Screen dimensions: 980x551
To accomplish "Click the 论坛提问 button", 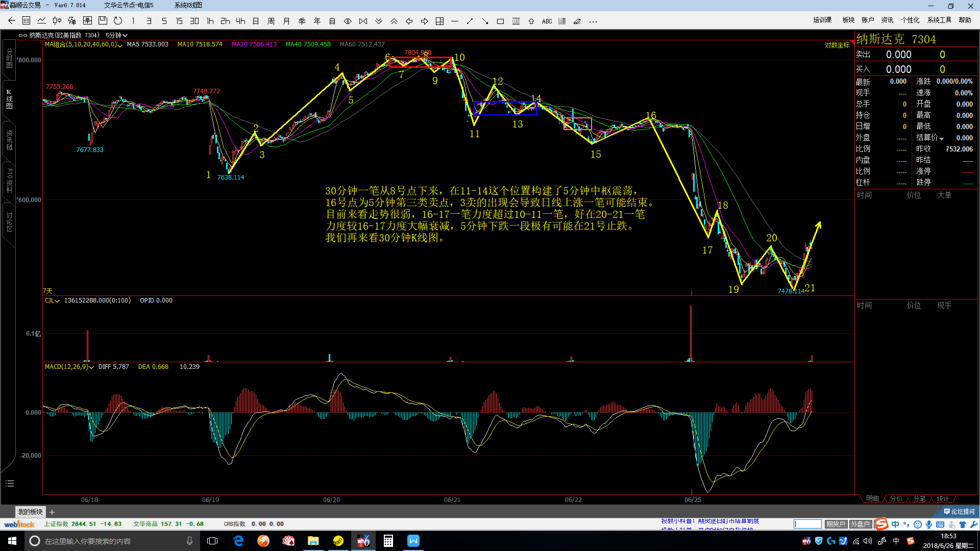I will click(960, 511).
